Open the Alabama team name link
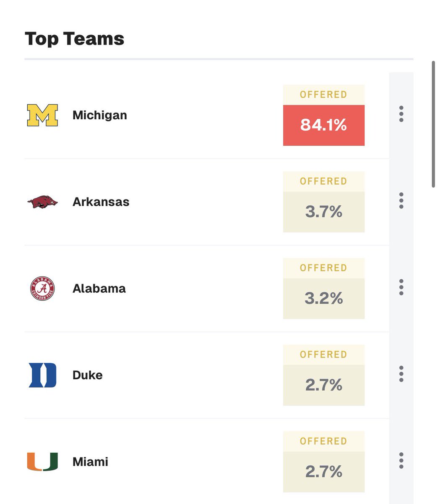 click(x=99, y=289)
